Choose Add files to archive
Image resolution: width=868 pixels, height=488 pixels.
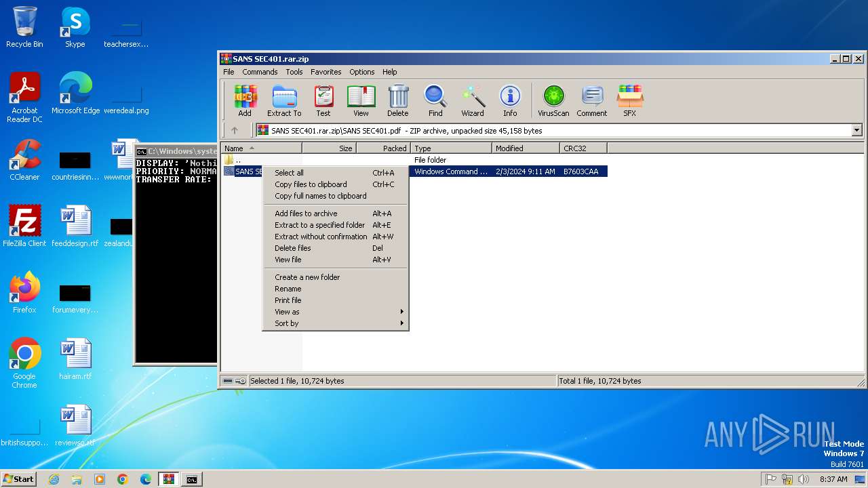click(336, 213)
